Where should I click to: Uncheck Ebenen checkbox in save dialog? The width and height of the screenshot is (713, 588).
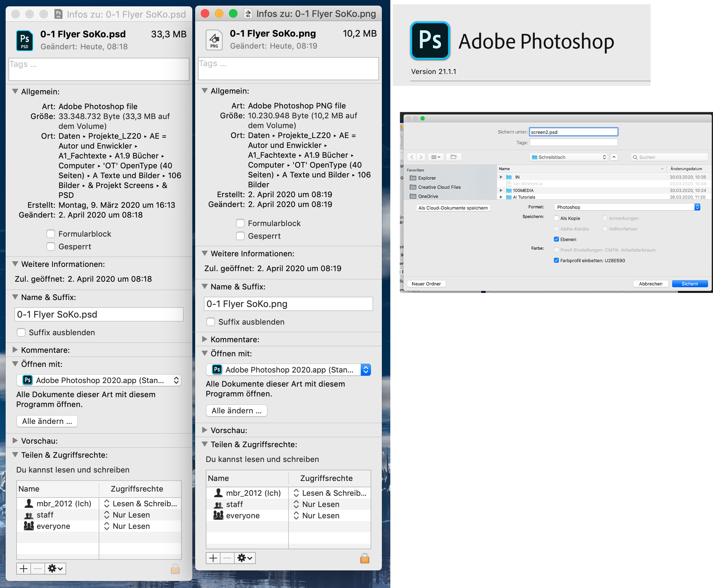(556, 239)
